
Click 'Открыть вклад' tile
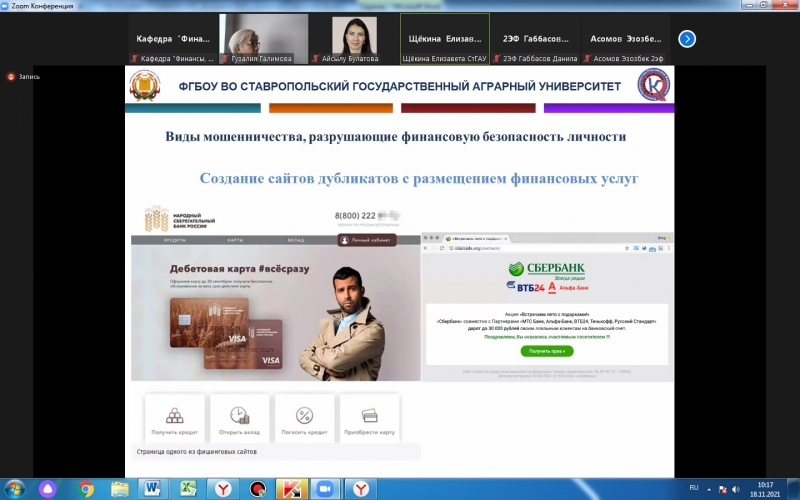pyautogui.click(x=239, y=419)
